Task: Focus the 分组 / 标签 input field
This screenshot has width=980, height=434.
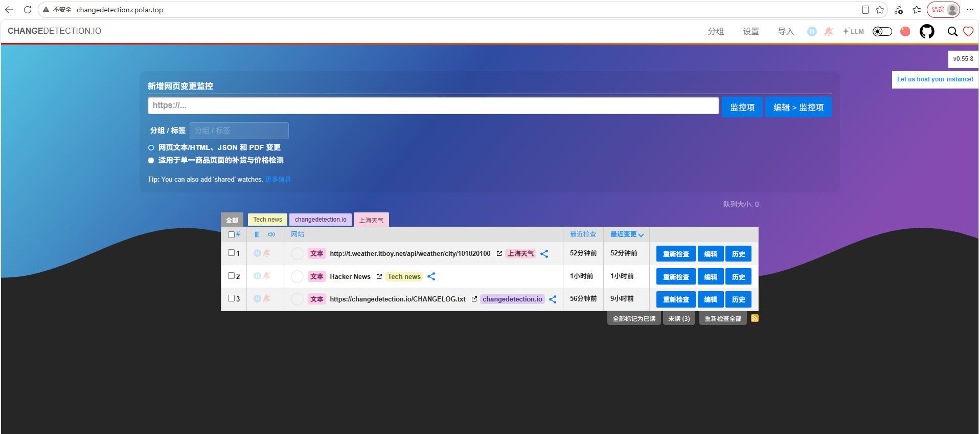Action: point(239,131)
